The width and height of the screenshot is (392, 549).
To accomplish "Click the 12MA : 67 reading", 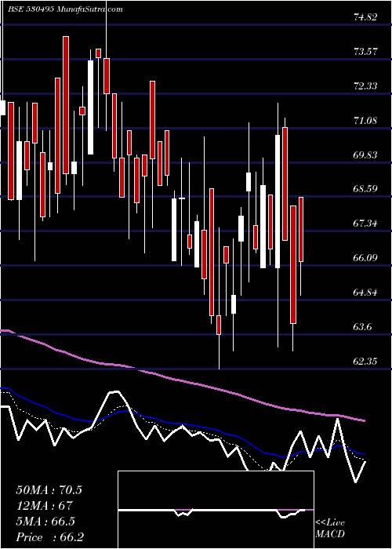I will click(44, 506).
